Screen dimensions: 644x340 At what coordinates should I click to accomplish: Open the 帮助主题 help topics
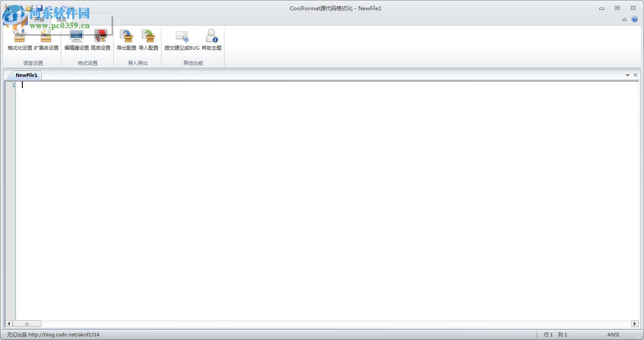pos(212,39)
